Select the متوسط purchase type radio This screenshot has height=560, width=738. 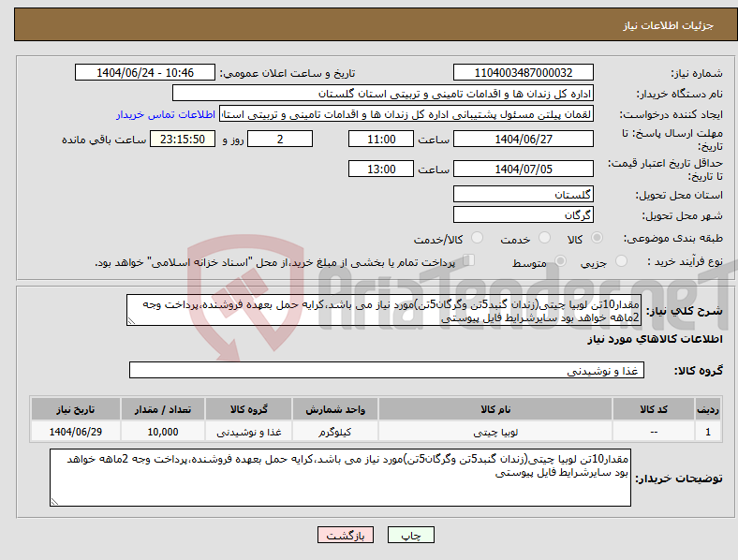point(561,260)
